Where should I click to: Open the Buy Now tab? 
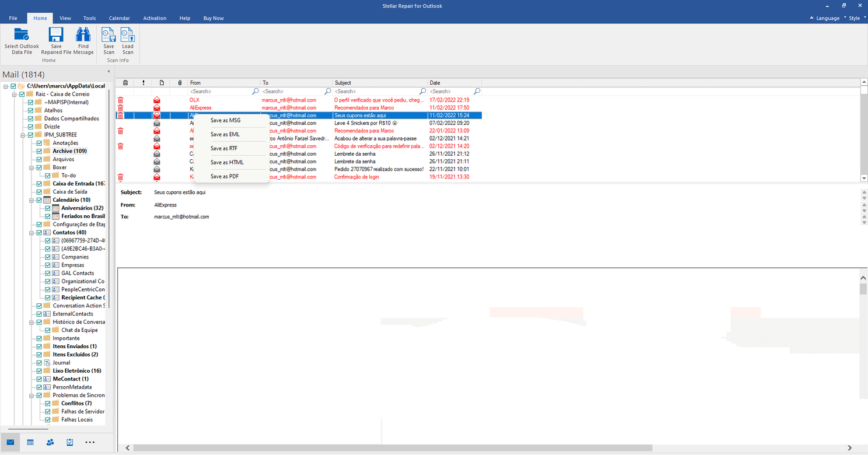(213, 18)
